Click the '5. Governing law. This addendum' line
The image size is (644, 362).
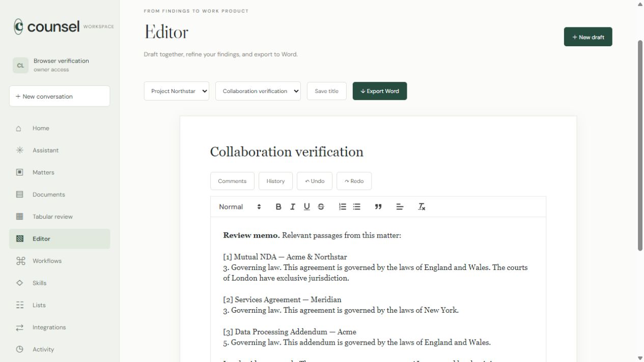[357, 342]
